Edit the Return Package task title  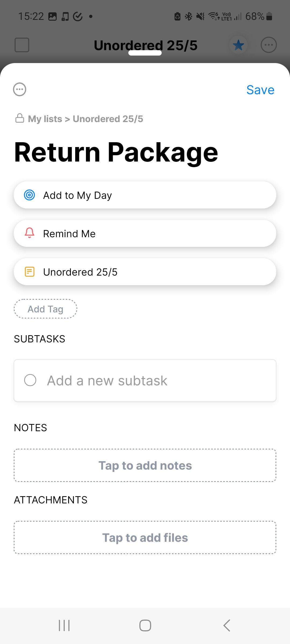point(116,152)
